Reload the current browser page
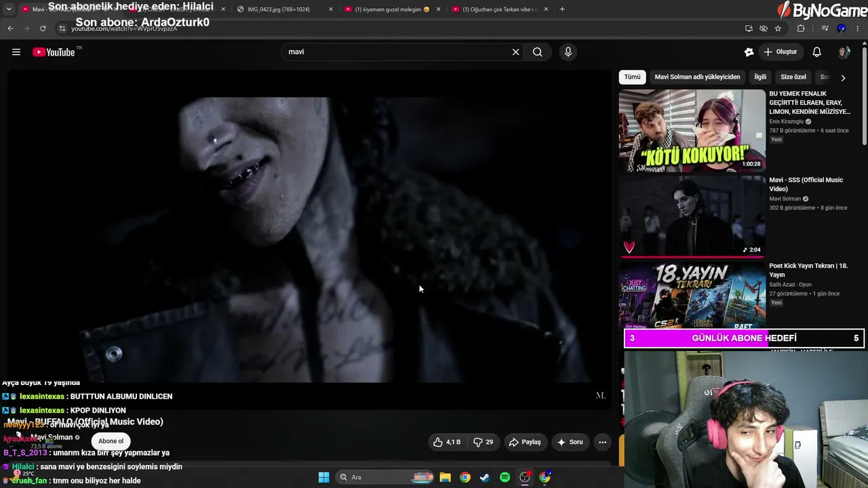The height and width of the screenshot is (488, 868). point(43,28)
